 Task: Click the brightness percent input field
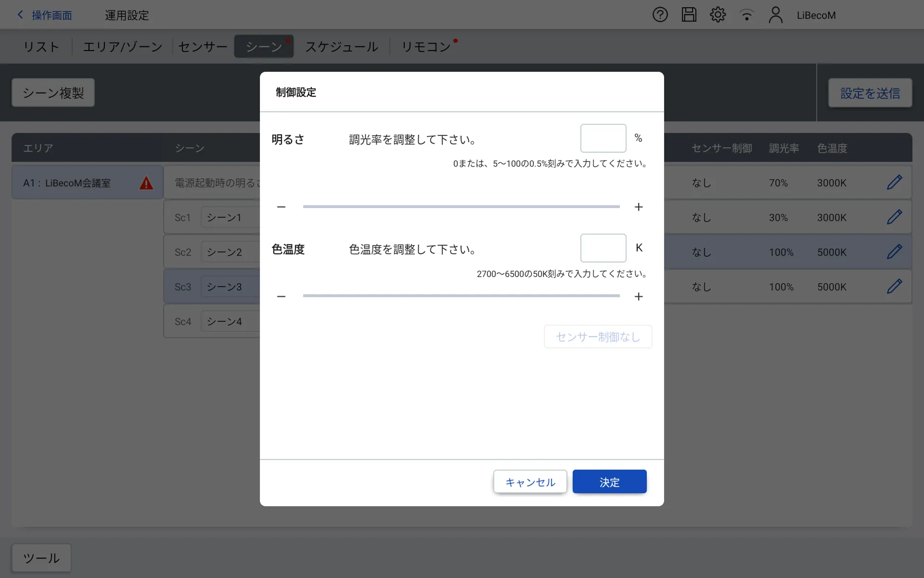click(603, 138)
